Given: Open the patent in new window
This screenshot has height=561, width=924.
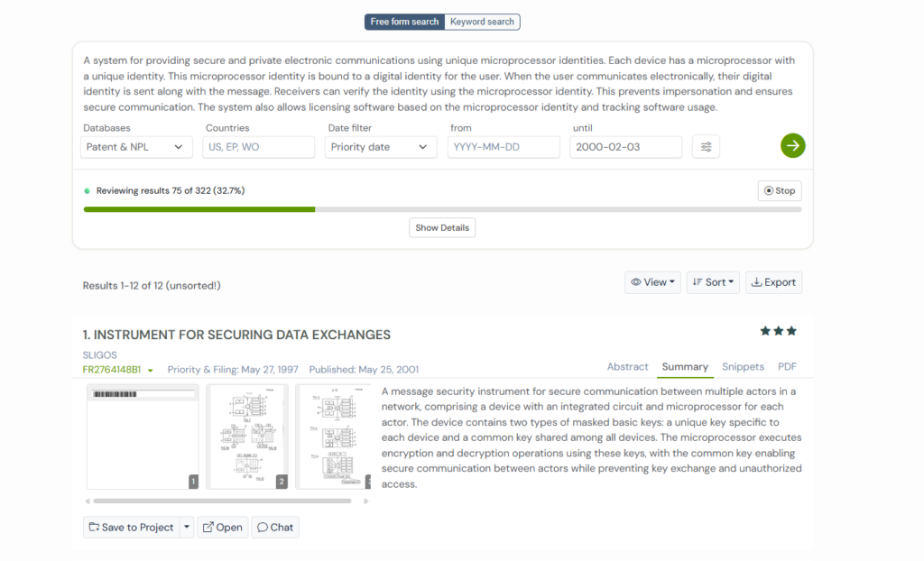Looking at the screenshot, I should (x=222, y=527).
